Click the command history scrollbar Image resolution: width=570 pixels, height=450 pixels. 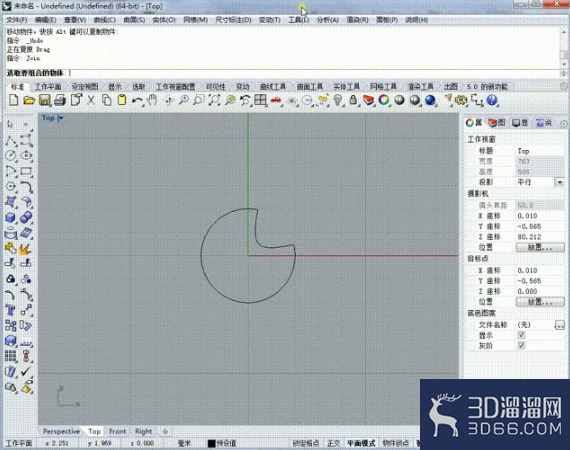(x=563, y=48)
